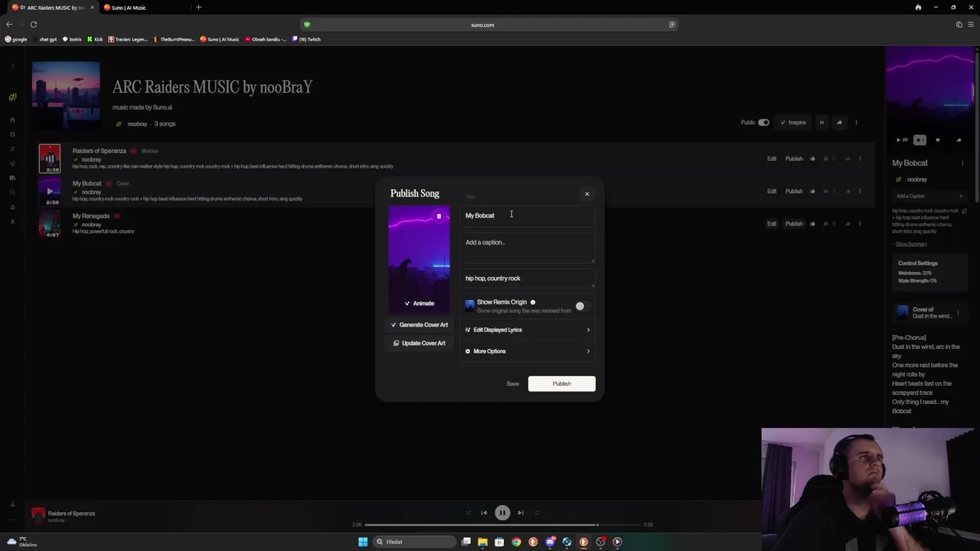Click share arrow in side panel
The height and width of the screenshot is (551, 980).
(959, 140)
